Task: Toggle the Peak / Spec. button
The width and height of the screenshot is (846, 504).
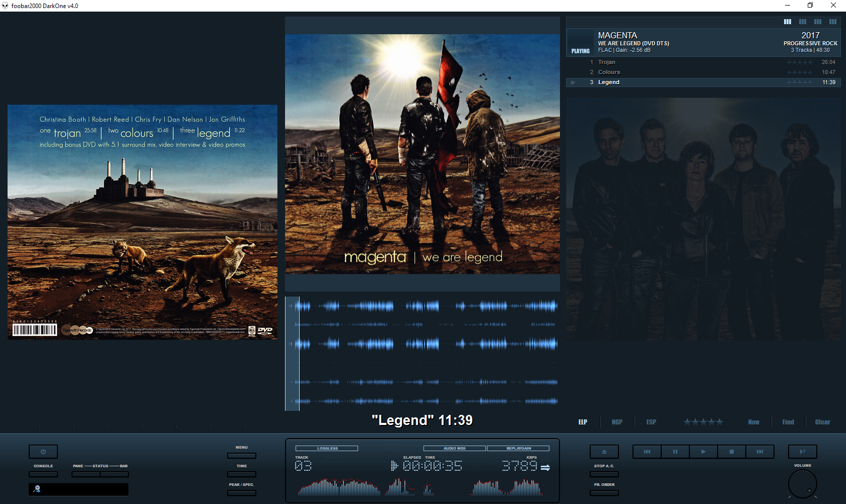Action: [x=242, y=493]
